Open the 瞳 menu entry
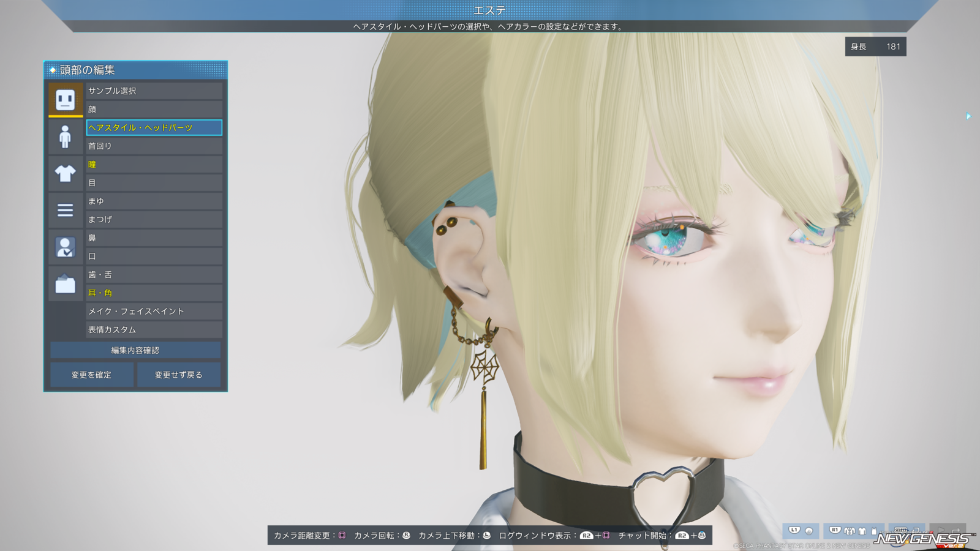The height and width of the screenshot is (551, 980). (154, 164)
